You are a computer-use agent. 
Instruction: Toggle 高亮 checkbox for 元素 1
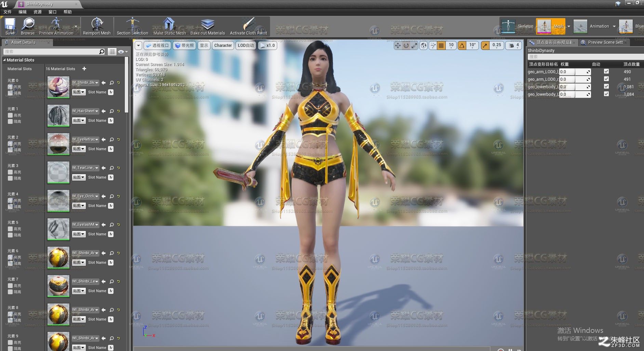(10, 115)
